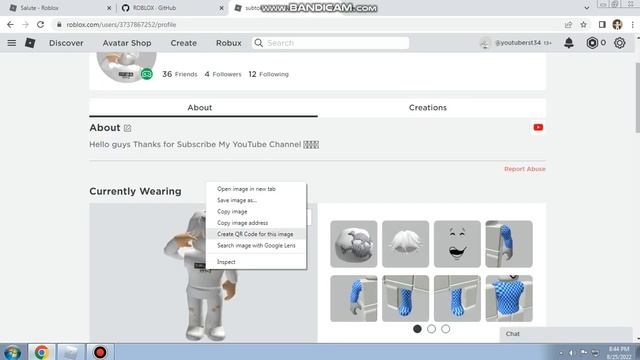Go to Avatar Shop

tap(127, 43)
